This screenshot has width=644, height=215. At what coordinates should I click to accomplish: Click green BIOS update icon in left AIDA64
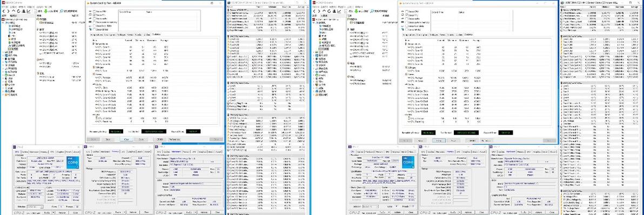pyautogui.click(x=45, y=11)
